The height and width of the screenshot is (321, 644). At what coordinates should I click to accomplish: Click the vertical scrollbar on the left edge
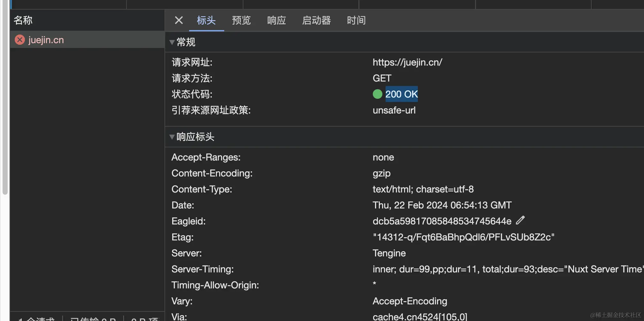[x=5, y=98]
